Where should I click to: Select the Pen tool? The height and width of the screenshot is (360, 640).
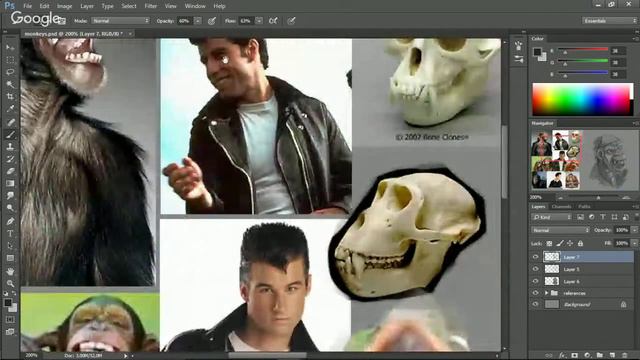pos(10,221)
